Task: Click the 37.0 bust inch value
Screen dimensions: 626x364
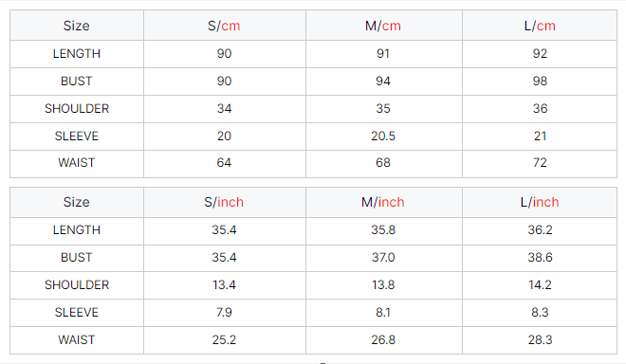Action: click(383, 258)
